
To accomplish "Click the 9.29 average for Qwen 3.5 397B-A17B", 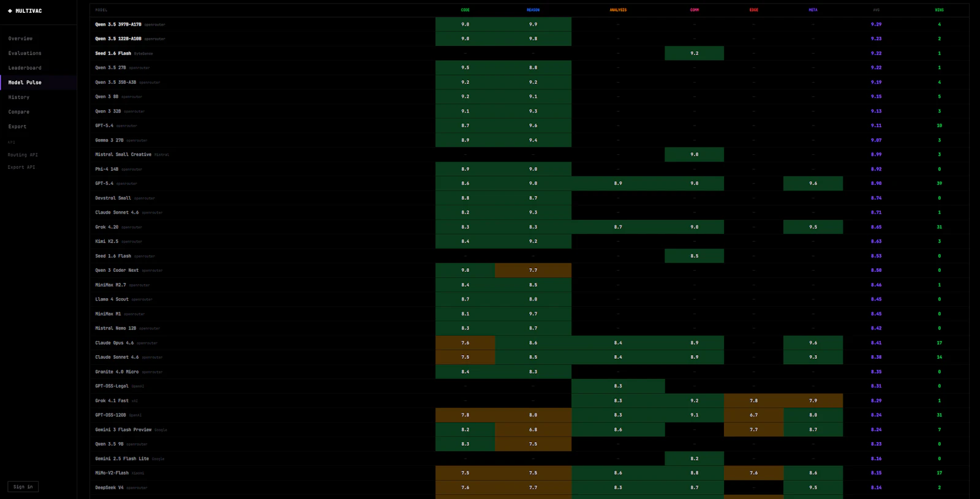I will click(876, 24).
